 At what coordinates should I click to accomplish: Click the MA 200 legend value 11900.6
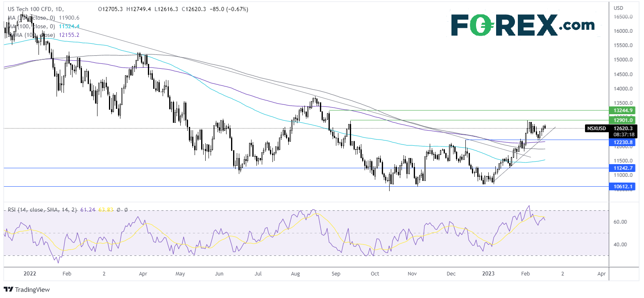pyautogui.click(x=69, y=18)
